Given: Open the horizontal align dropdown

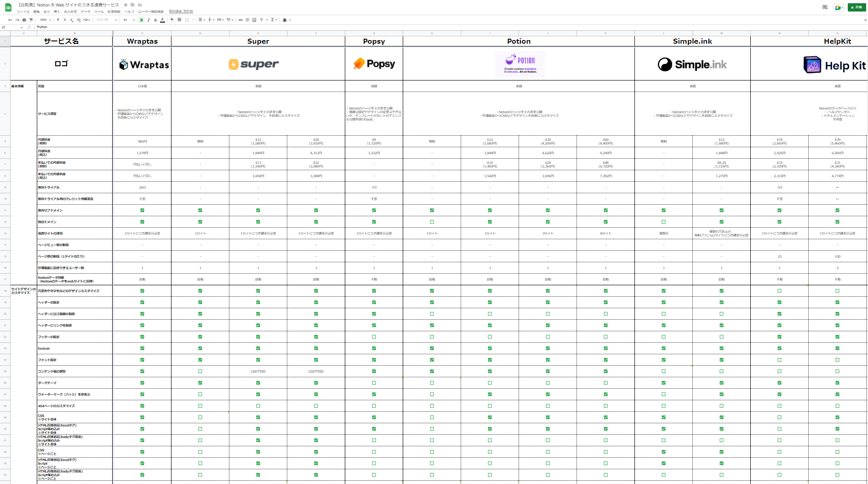Looking at the screenshot, I should pos(201,20).
